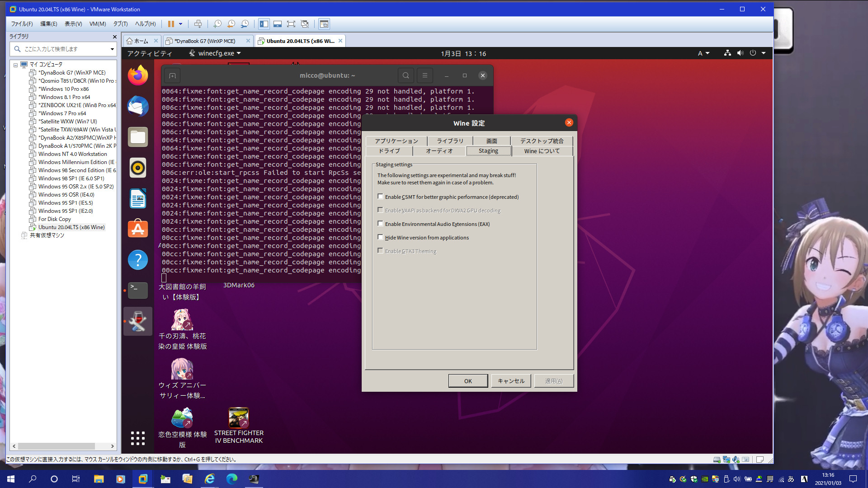
Task: Select Windows 7 Pro x64 in library
Action: (x=62, y=113)
